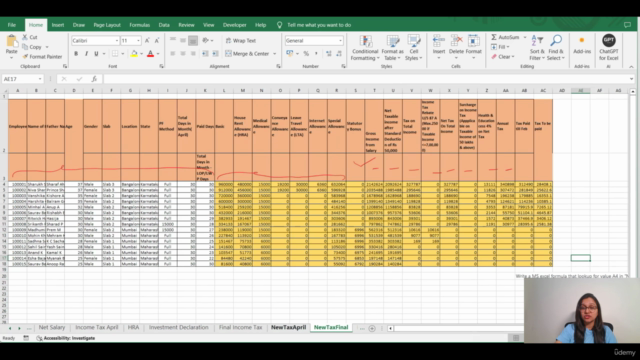Toggle Bold formatting

(x=76, y=53)
